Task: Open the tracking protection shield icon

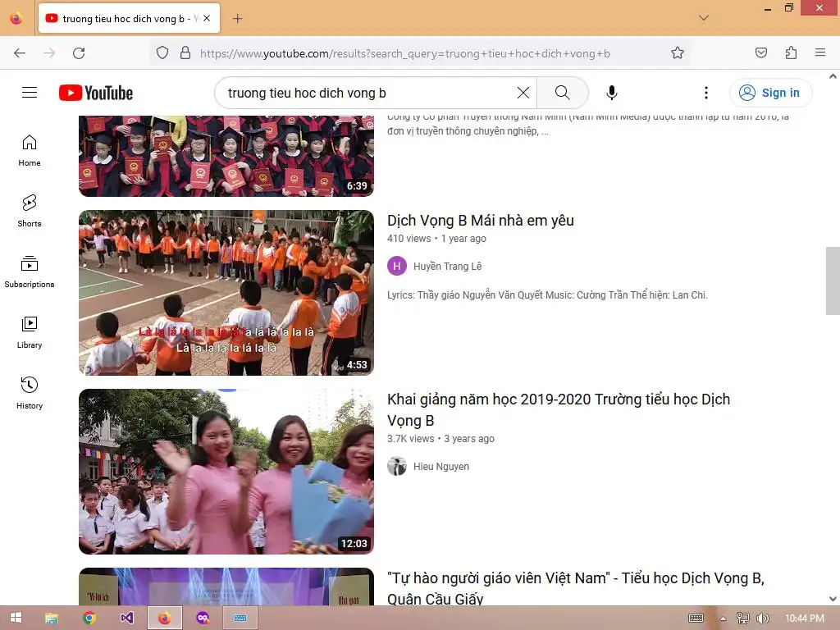Action: pos(162,53)
